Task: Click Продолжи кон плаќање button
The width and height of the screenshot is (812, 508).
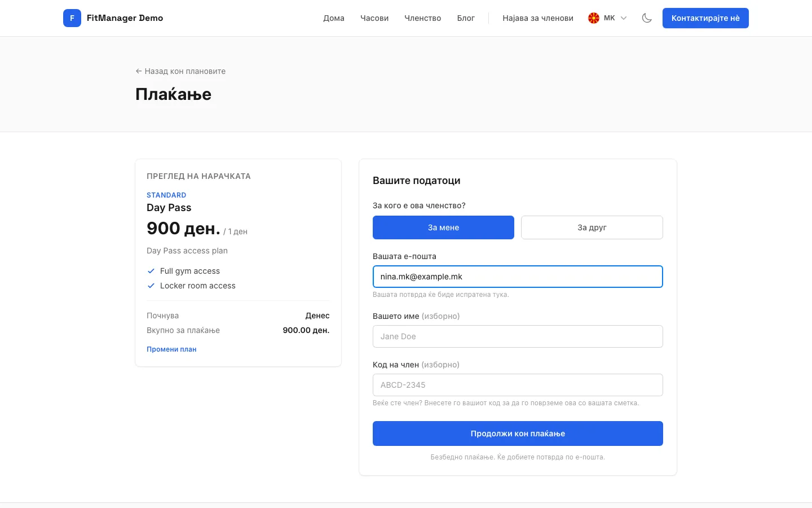Action: click(518, 433)
